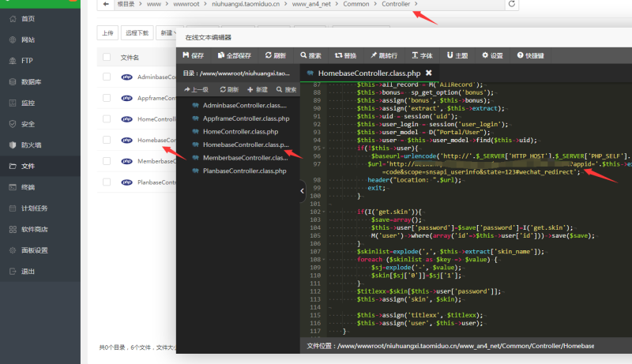Navigate to wwwroot in the breadcrumb
The image size is (632, 364).
pyautogui.click(x=186, y=4)
